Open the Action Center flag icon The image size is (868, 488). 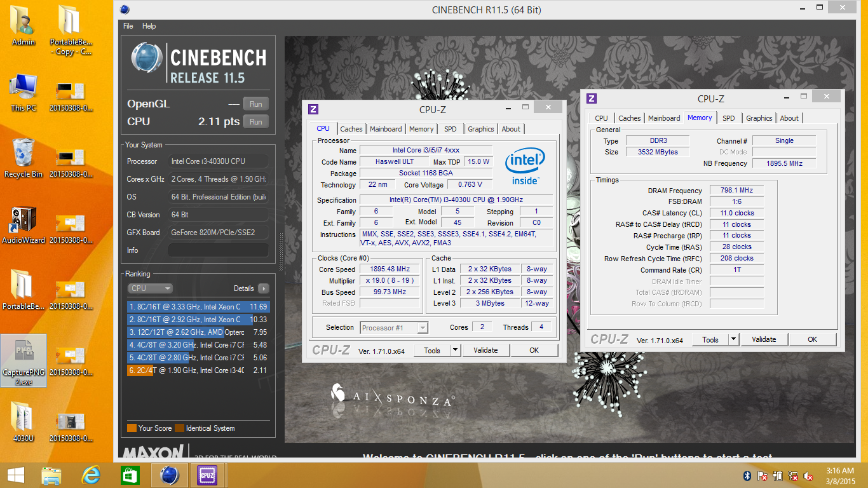click(763, 476)
